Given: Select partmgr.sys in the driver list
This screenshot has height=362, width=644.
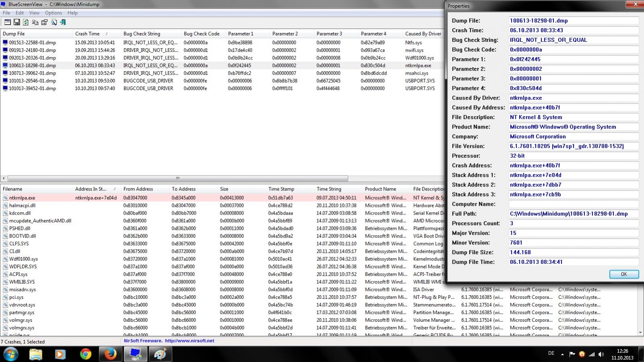Looking at the screenshot, I should [x=22, y=312].
